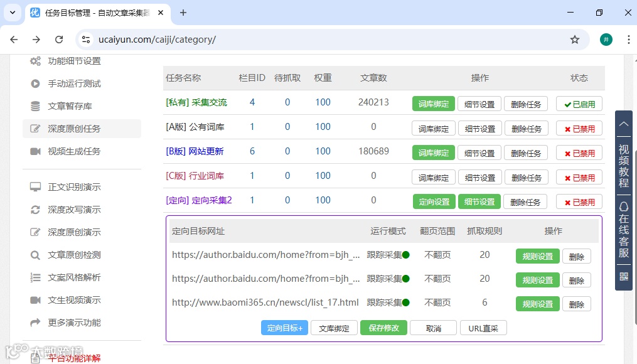Go forward using browser forward arrow

click(x=36, y=40)
